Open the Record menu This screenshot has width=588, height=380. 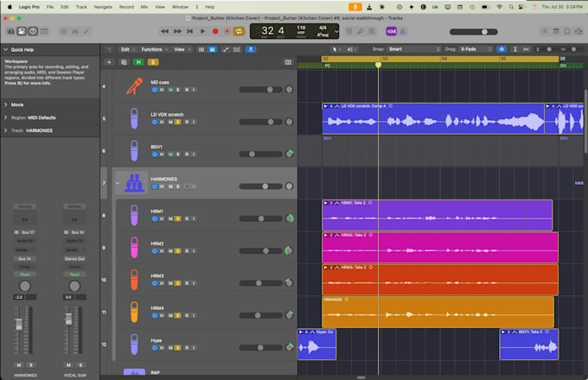click(126, 7)
